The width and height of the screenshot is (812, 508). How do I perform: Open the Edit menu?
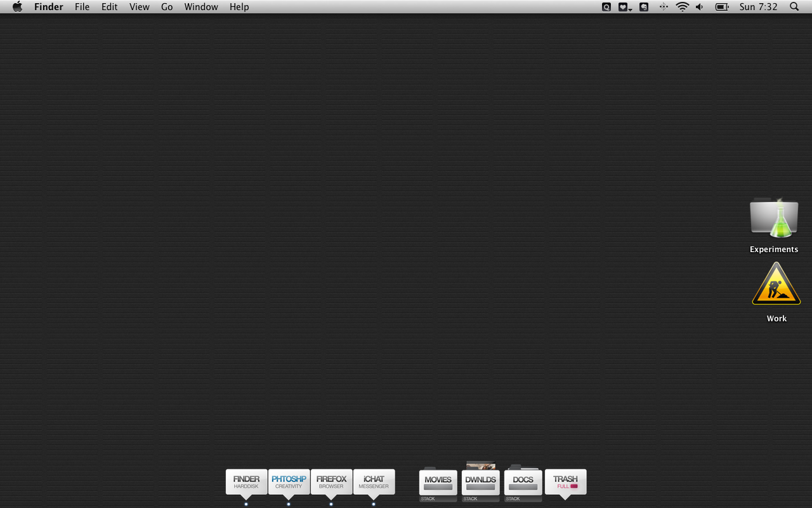point(110,7)
